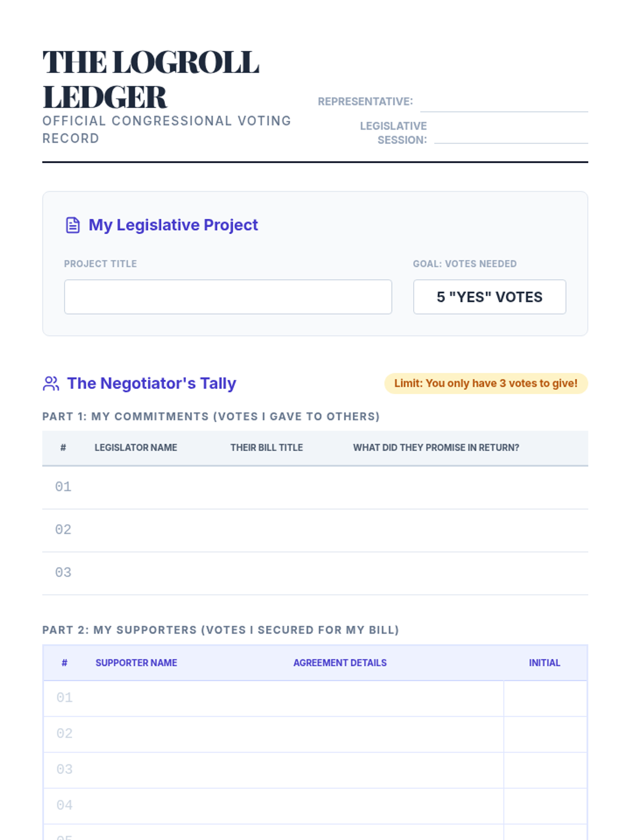This screenshot has width=630, height=840.
Task: Click the people icon beside The Negotiator's Tally
Action: coord(51,384)
